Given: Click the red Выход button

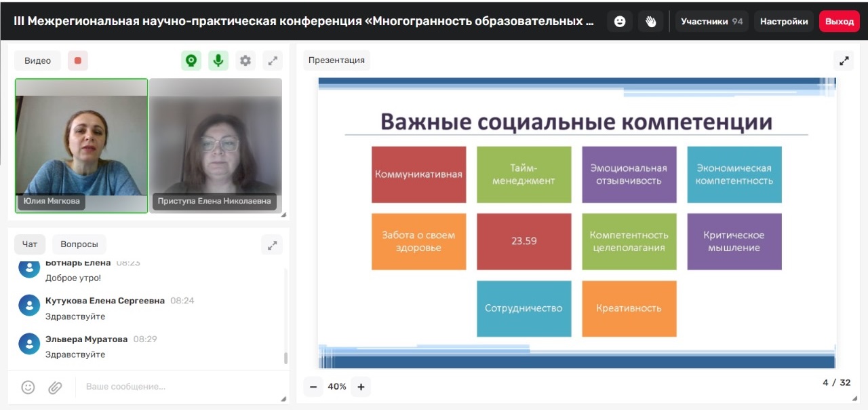Looking at the screenshot, I should coord(839,22).
